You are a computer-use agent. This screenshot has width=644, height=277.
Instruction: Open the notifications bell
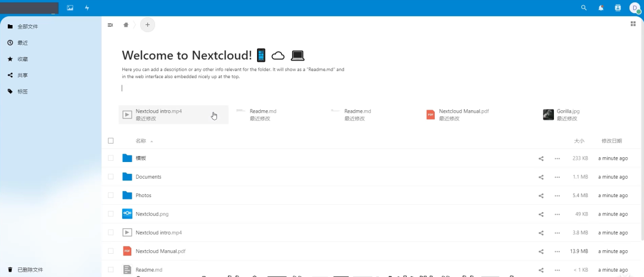pos(601,8)
